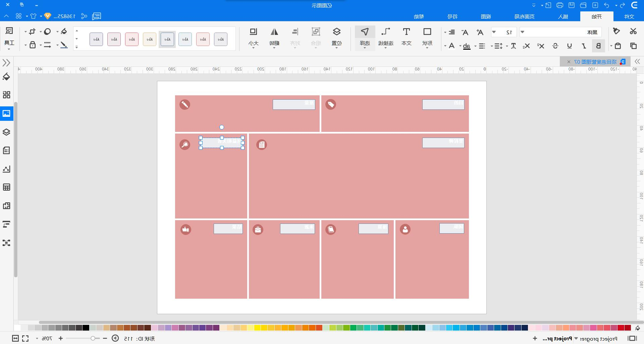Select the 形状 shape tool

(427, 37)
